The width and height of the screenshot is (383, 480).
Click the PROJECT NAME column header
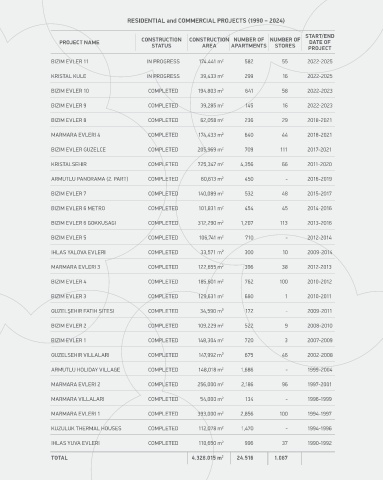point(79,42)
